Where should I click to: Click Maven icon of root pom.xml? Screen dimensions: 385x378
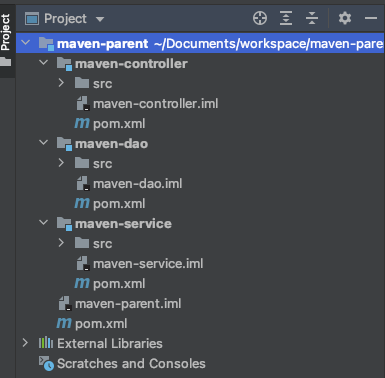[64, 323]
